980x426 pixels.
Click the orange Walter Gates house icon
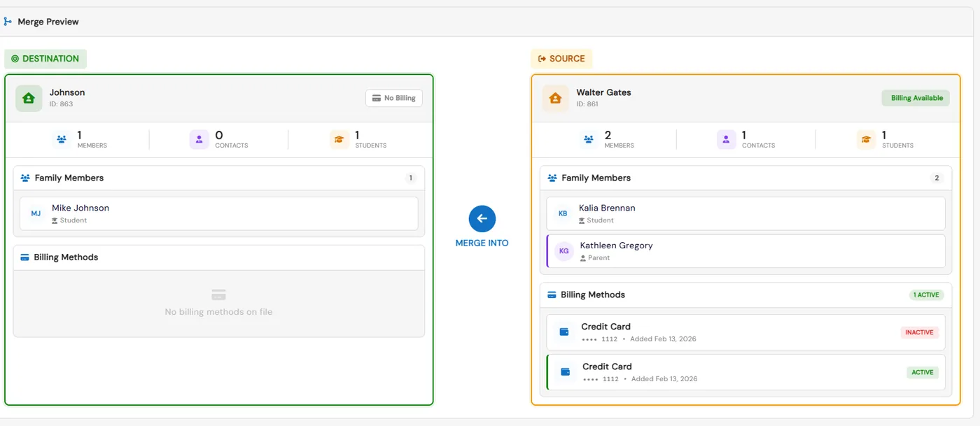point(556,98)
